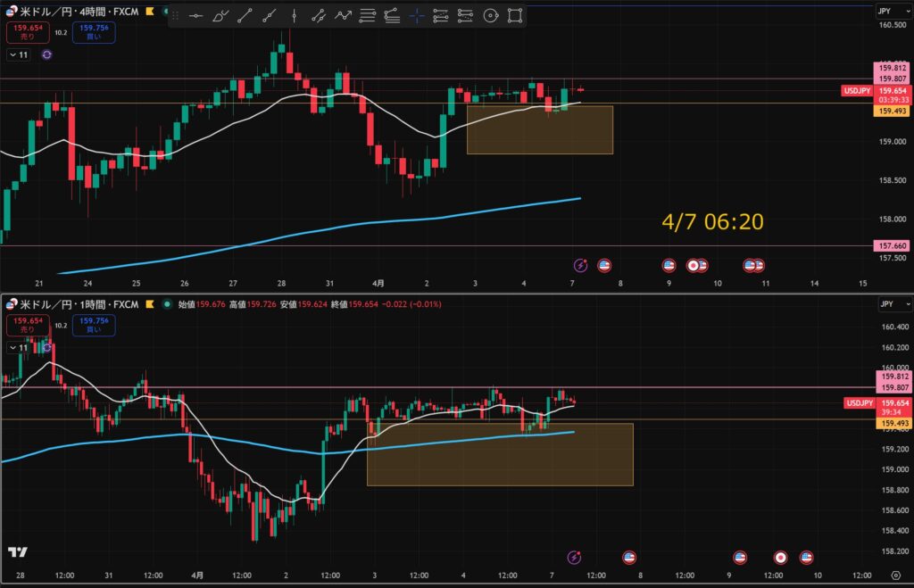Select the vertical line tool in toolbar

295,15
